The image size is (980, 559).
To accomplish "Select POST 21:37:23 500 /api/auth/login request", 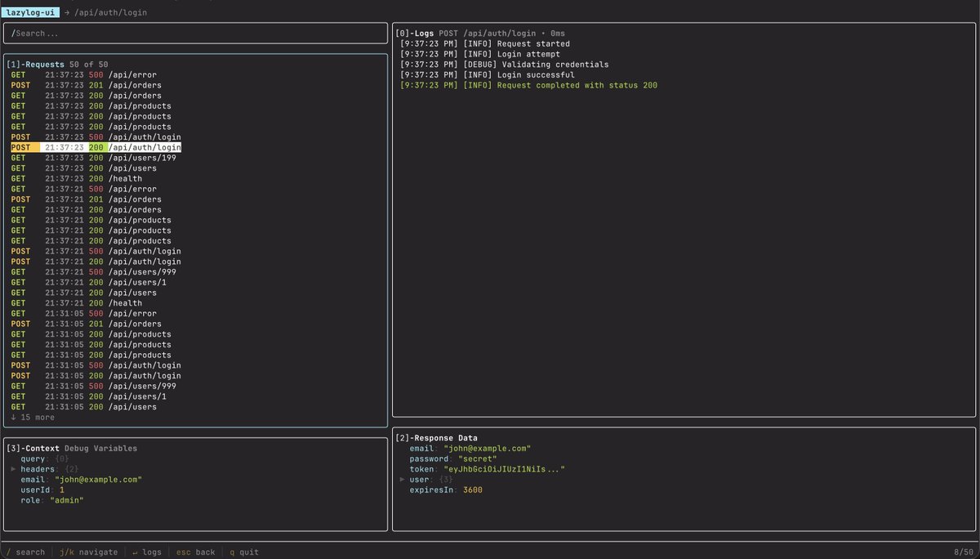I will click(96, 136).
